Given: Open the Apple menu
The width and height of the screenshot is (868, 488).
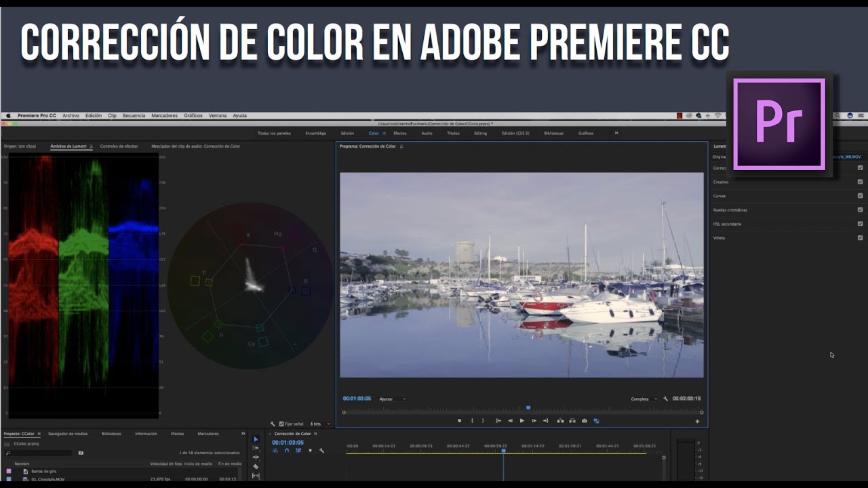Looking at the screenshot, I should pos(7,116).
